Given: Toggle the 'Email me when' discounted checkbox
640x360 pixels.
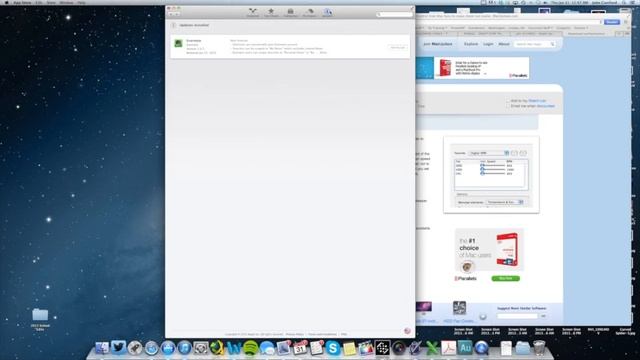Looking at the screenshot, I should pos(508,106).
